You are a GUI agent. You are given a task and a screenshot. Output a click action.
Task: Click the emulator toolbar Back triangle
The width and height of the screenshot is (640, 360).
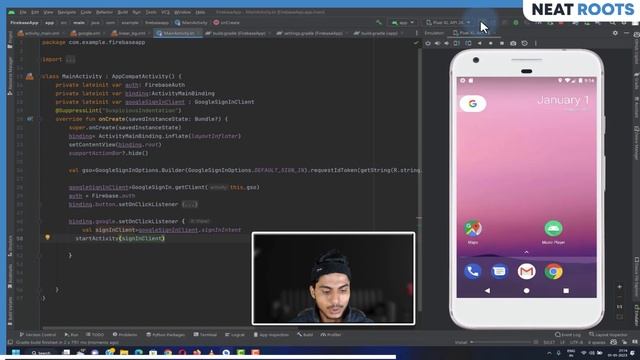pyautogui.click(x=479, y=43)
